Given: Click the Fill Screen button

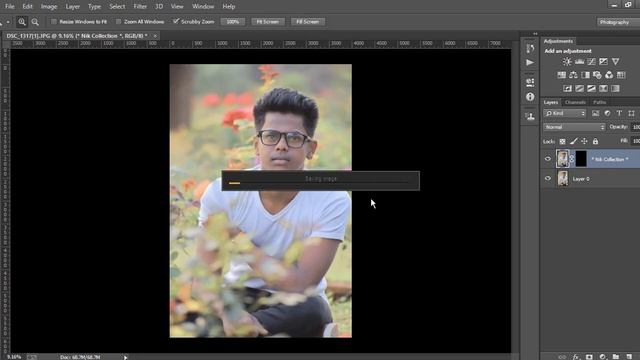Looking at the screenshot, I should click(308, 22).
